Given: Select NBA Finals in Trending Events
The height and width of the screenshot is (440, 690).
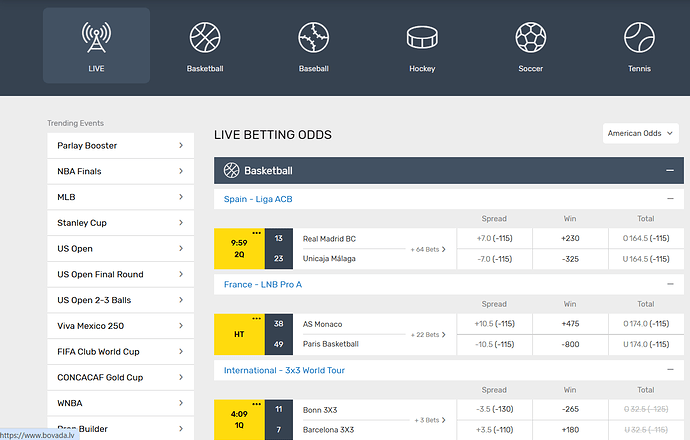Looking at the screenshot, I should click(x=120, y=171).
